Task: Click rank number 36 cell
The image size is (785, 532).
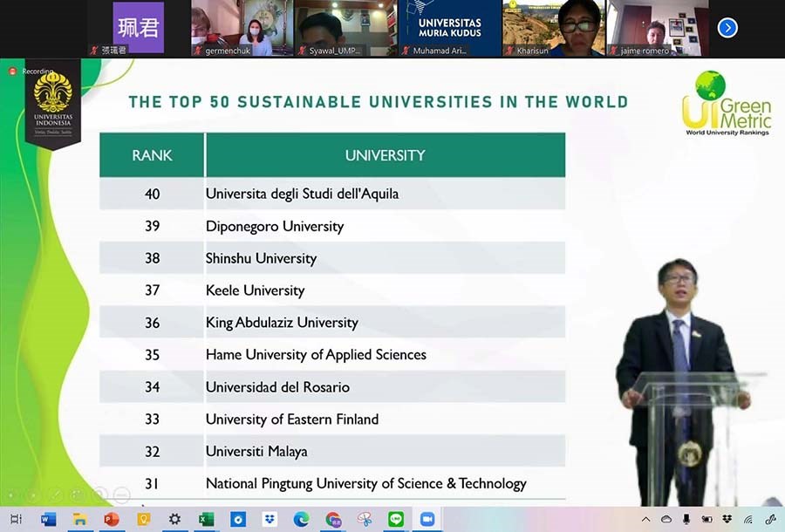Action: click(x=152, y=323)
